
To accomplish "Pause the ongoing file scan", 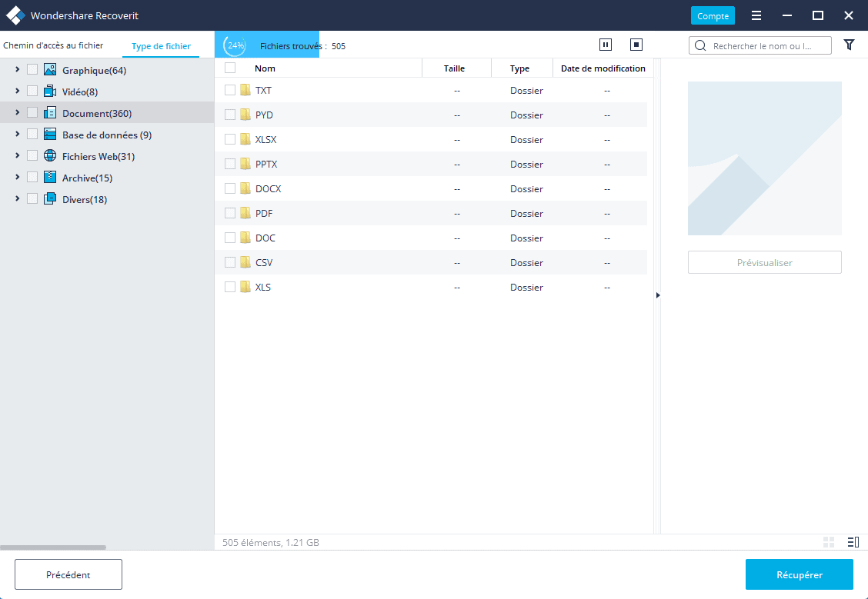I will (606, 45).
